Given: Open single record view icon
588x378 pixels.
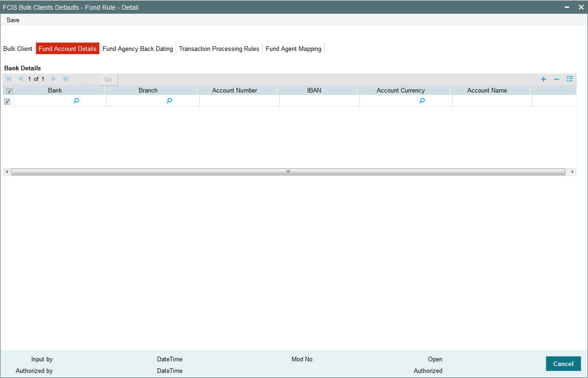Looking at the screenshot, I should tap(570, 79).
